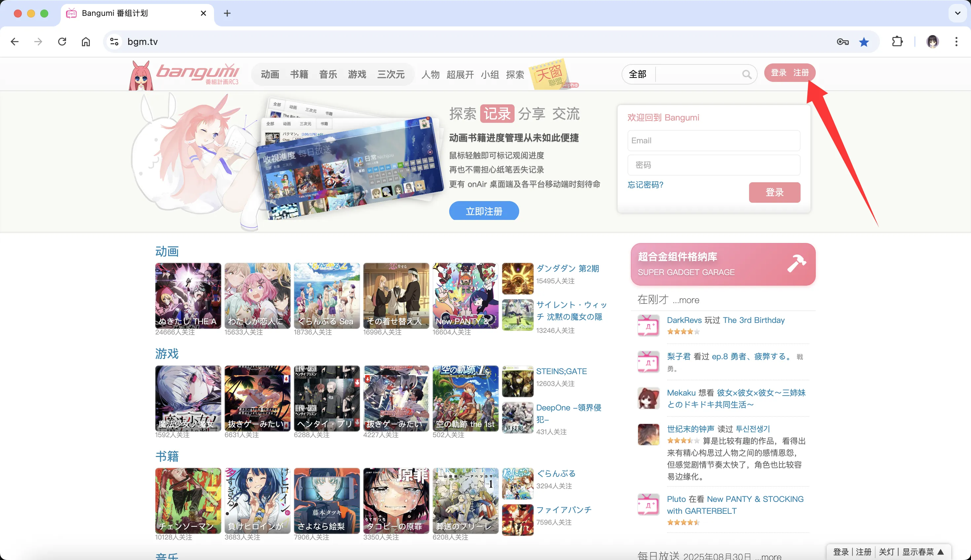Open the browser extensions puzzle icon
This screenshot has height=560, width=971.
click(897, 42)
